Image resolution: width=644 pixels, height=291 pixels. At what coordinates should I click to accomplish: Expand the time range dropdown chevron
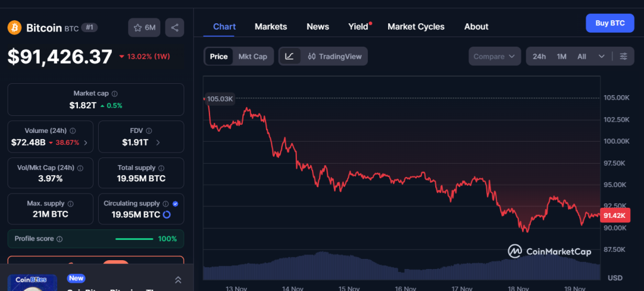point(601,57)
